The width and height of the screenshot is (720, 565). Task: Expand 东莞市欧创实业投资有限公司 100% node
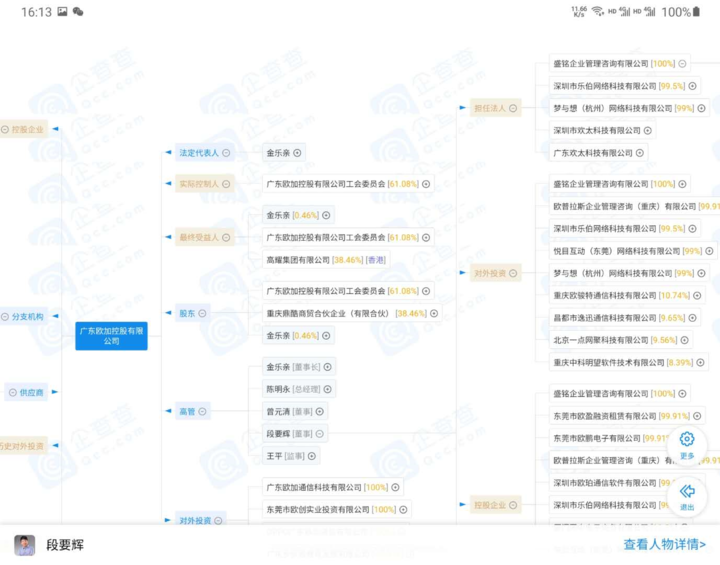[x=403, y=509]
